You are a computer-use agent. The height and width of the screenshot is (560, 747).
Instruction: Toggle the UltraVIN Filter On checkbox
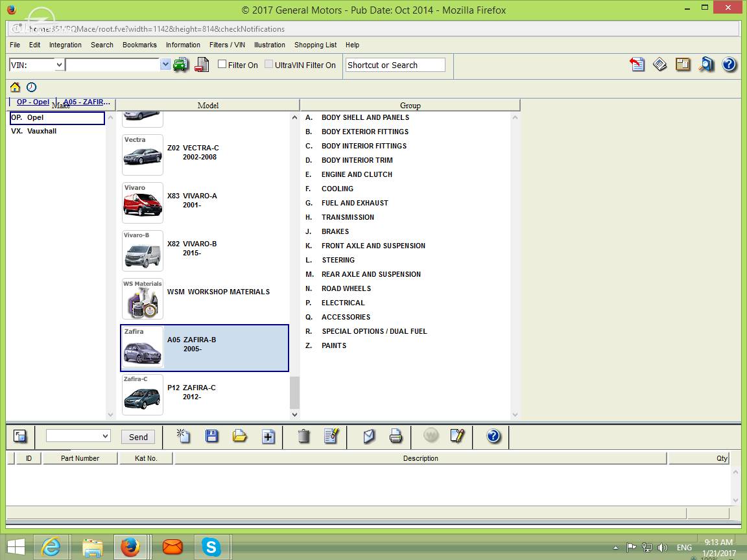[268, 64]
